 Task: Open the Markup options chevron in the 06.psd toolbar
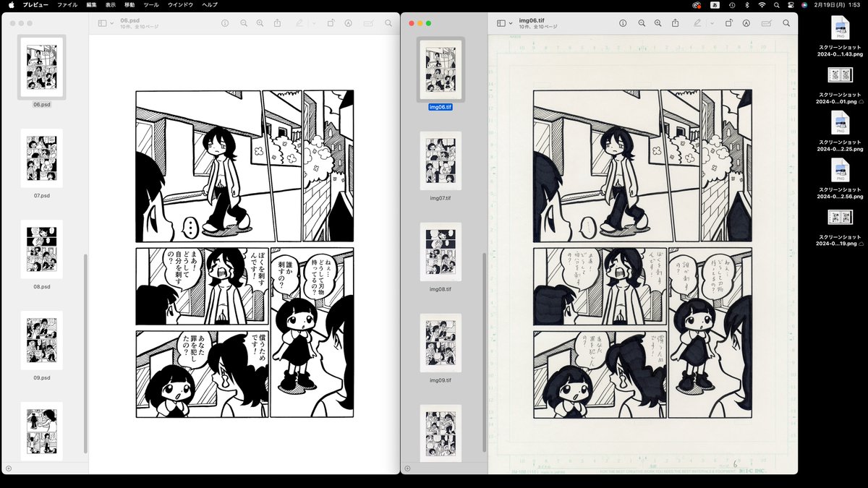[313, 22]
